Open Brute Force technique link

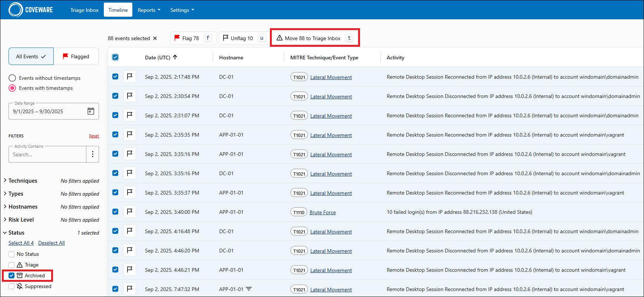(x=323, y=212)
